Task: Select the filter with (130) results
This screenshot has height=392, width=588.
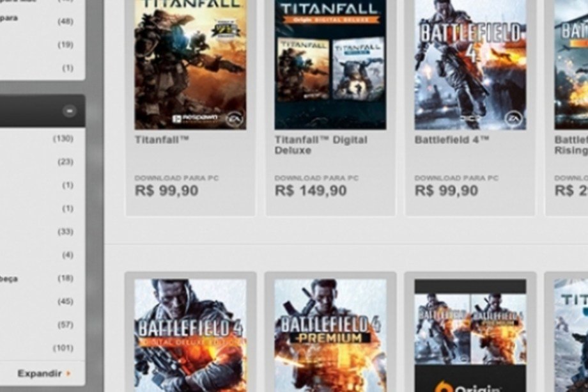Action: coord(42,139)
